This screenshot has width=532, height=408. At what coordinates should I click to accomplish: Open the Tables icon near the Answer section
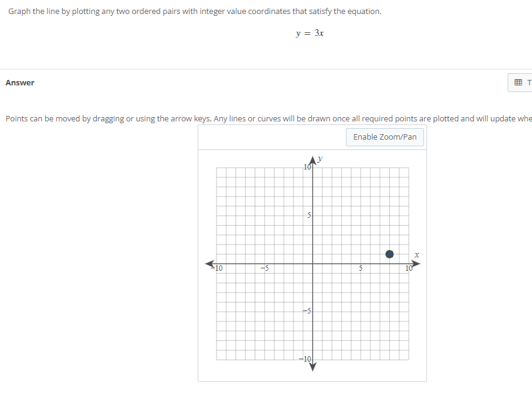[519, 82]
